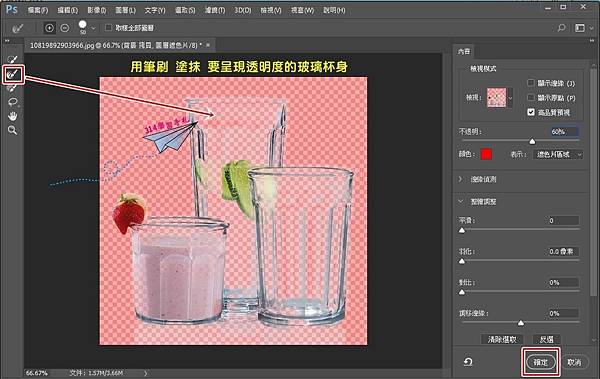Open the 選取(S) menu
Viewport: 600px width, 379px height.
tap(185, 10)
